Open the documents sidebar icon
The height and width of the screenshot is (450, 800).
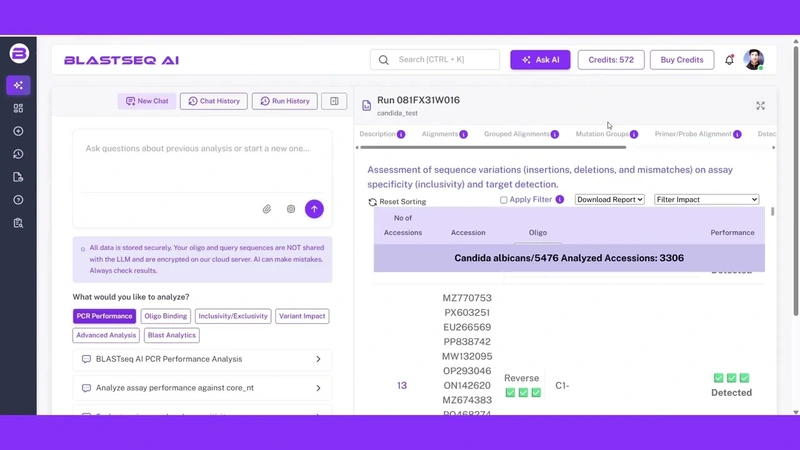point(18,177)
